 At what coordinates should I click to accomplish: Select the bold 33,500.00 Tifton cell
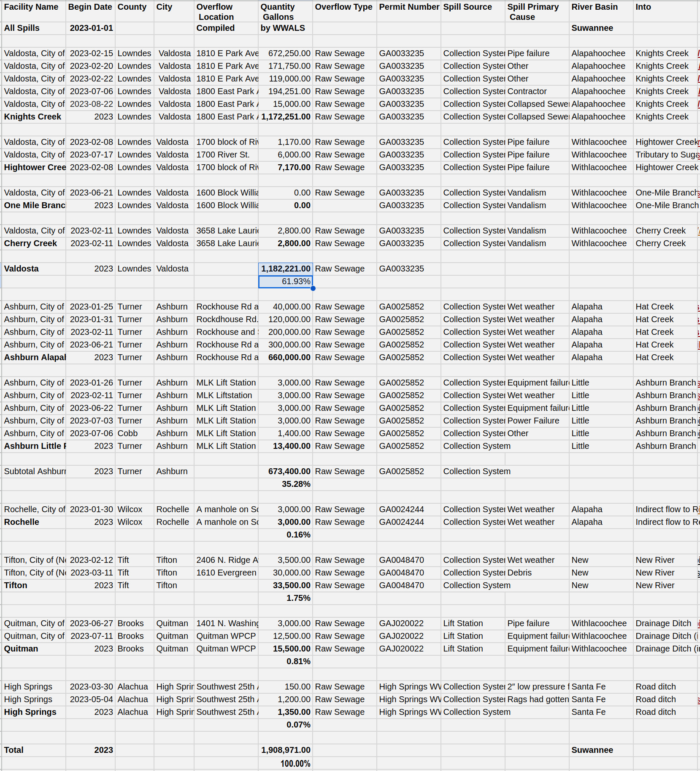pos(286,586)
